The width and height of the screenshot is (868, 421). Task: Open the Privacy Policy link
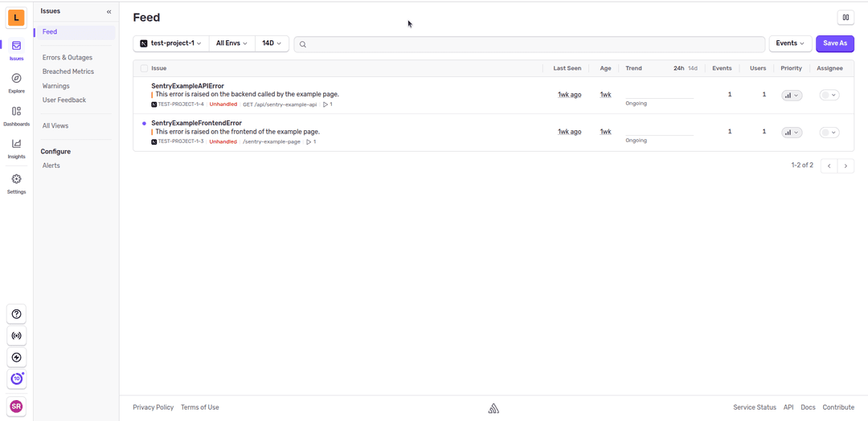click(x=153, y=407)
